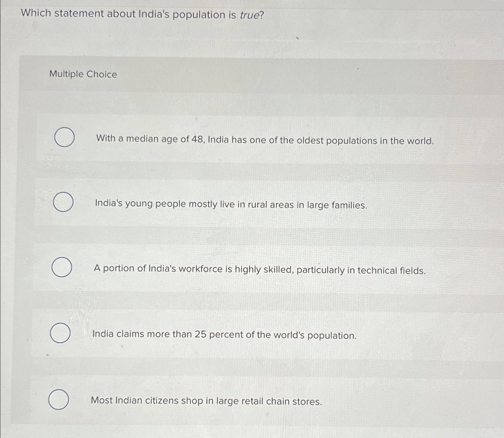
Task: Select the radio button for the skilled workforce option
Action: 62,266
